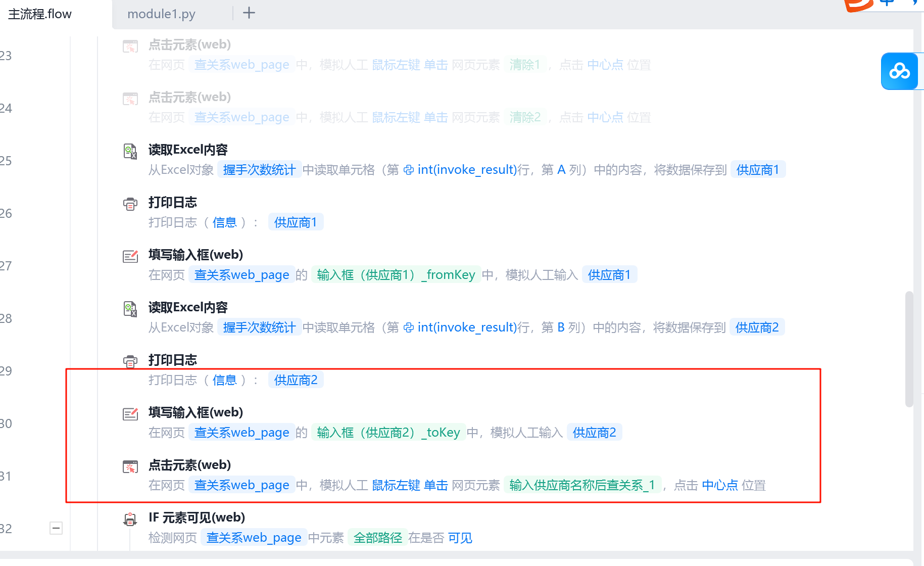The height and width of the screenshot is (566, 924).
Task: Click the print log icon on line 26
Action: pos(130,204)
